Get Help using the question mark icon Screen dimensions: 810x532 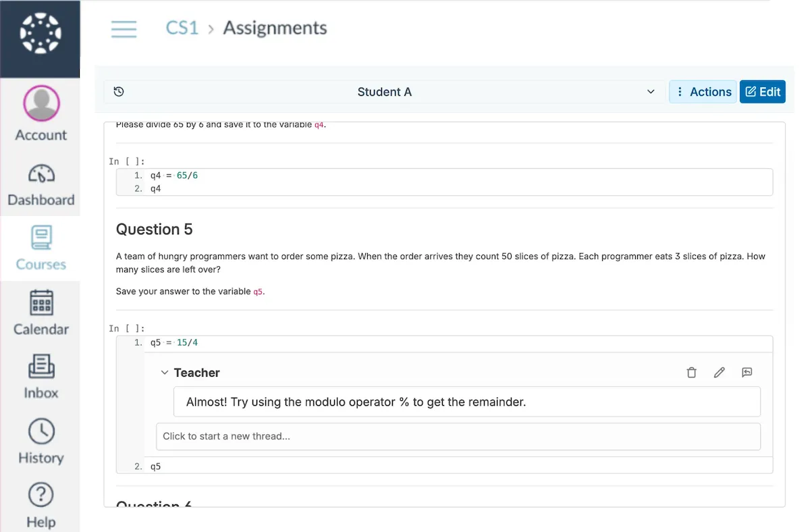coord(40,504)
